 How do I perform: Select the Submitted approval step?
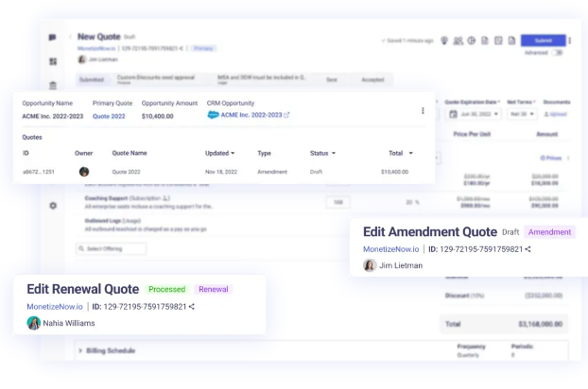(92, 79)
